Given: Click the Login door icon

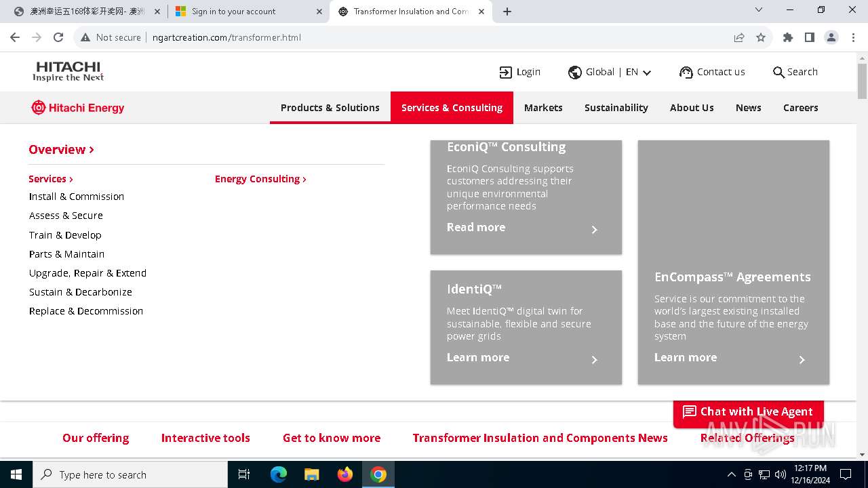Looking at the screenshot, I should coord(506,73).
